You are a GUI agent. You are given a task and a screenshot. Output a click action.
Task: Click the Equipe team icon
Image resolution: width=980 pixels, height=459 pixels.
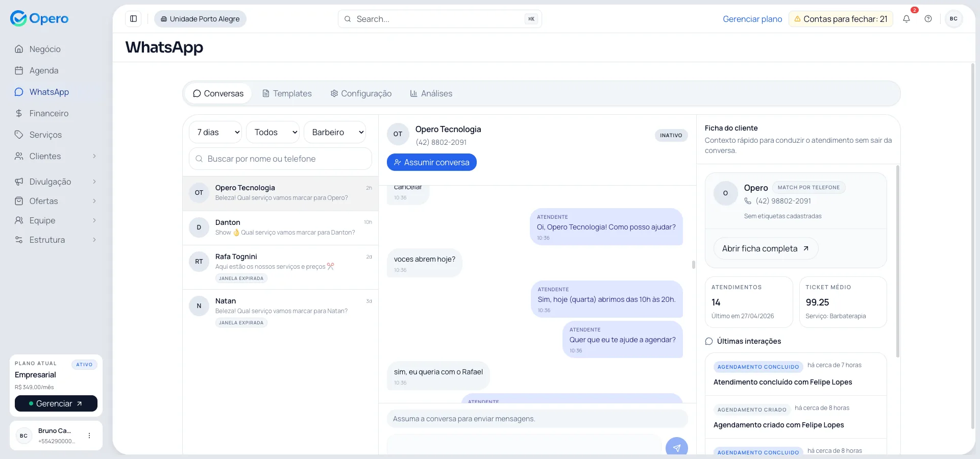[19, 220]
